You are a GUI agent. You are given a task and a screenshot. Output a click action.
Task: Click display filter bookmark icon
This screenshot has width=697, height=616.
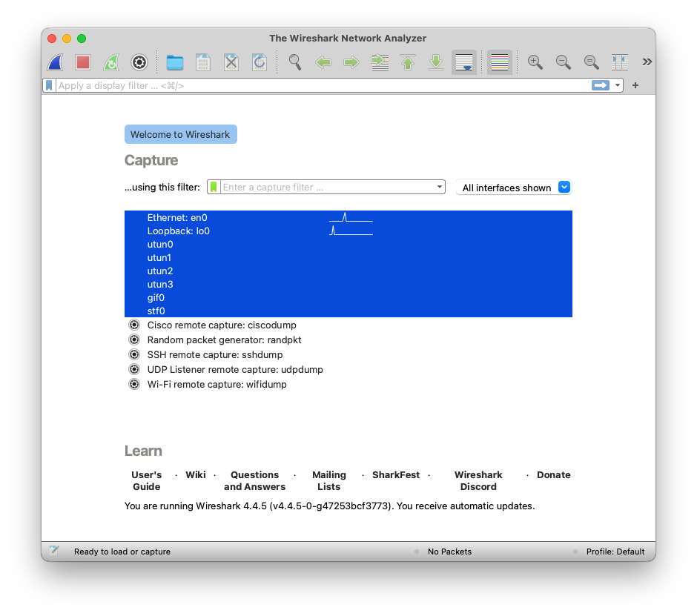(50, 85)
